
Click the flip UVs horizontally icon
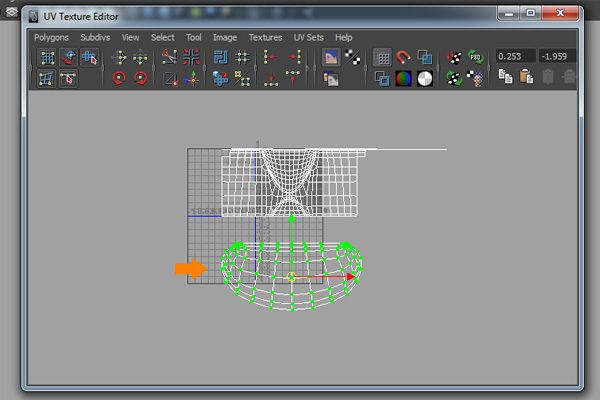pyautogui.click(x=121, y=57)
